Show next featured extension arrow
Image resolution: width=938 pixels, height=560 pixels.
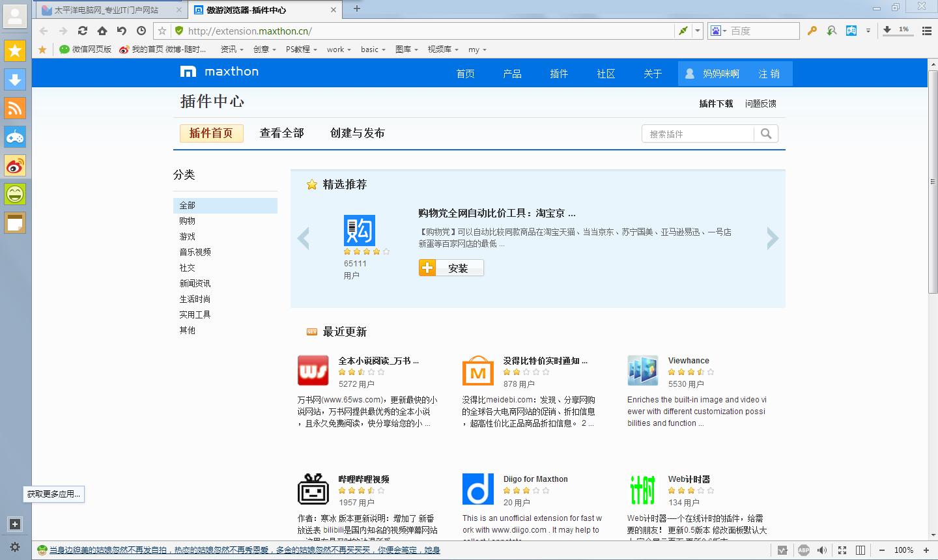click(x=773, y=238)
